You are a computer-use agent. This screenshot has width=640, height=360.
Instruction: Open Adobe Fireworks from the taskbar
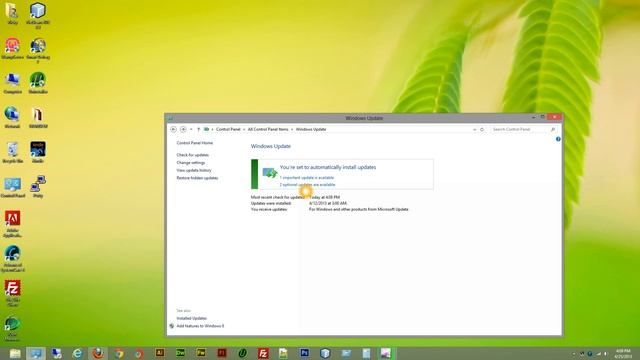coord(201,353)
